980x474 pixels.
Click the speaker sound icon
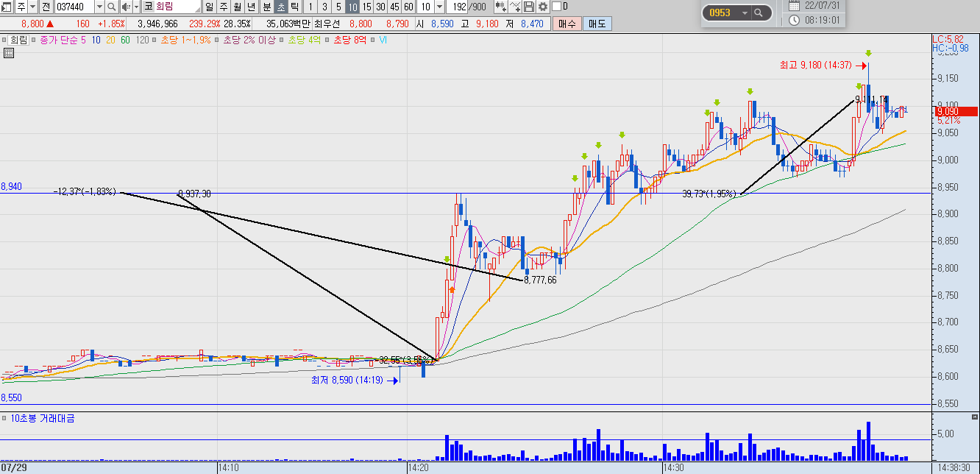tap(125, 7)
